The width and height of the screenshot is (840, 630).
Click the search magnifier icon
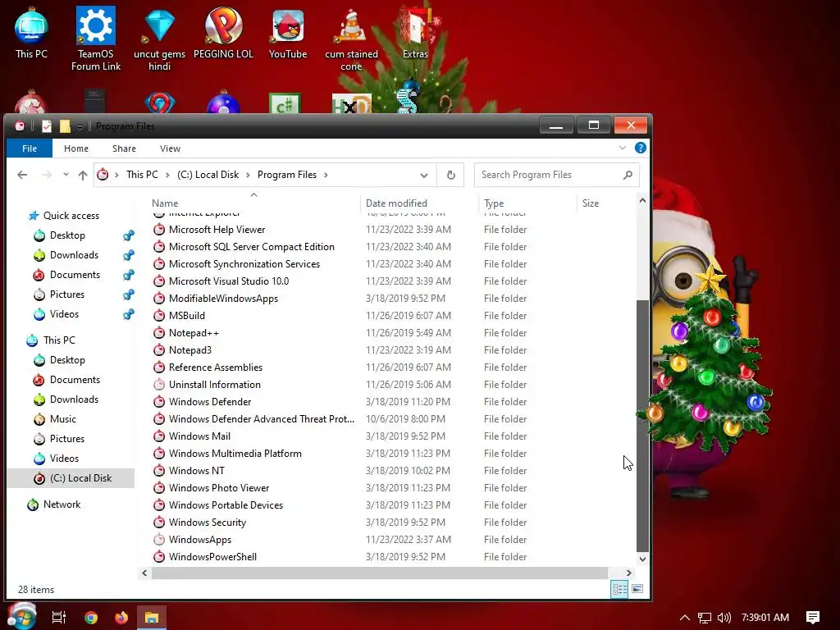628,175
